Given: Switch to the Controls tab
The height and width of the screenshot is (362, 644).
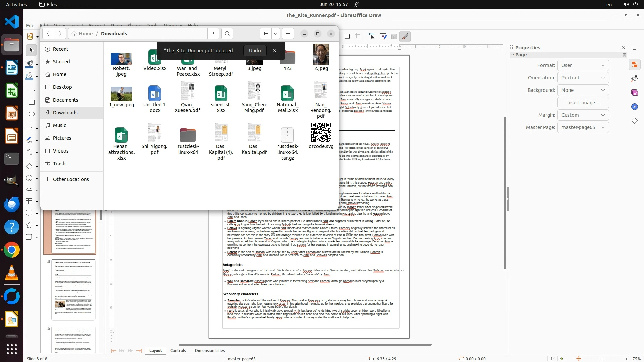Looking at the screenshot, I should [178, 350].
